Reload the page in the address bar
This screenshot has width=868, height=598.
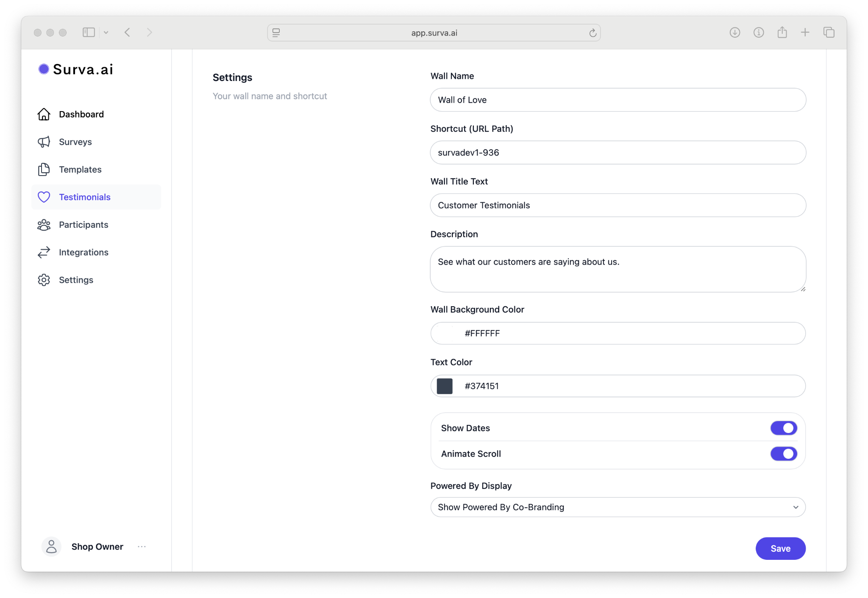593,33
